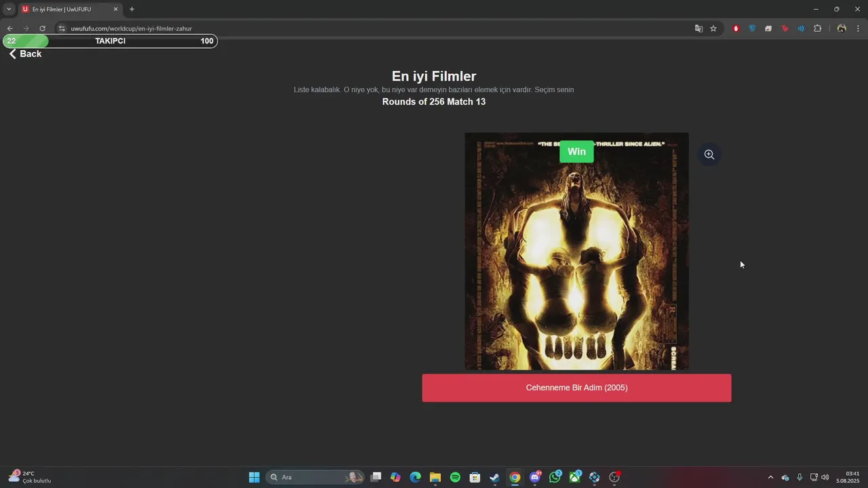Open Xbox app from the taskbar
This screenshot has width=868, height=488.
tap(575, 477)
